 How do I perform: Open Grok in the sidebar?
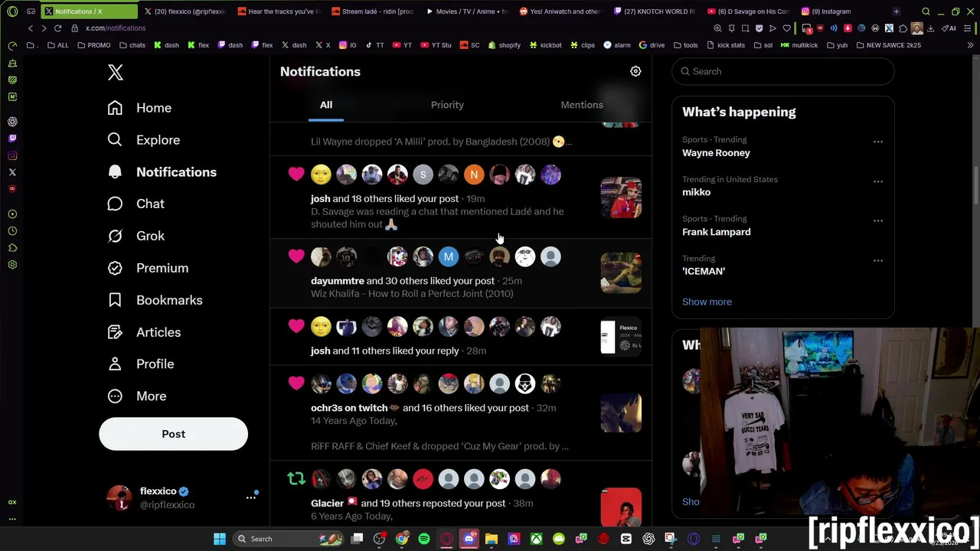tap(136, 236)
